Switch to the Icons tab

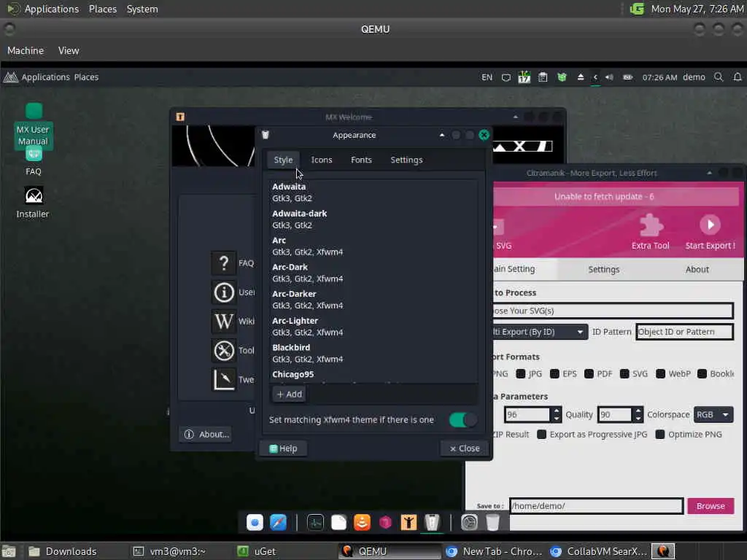click(322, 160)
